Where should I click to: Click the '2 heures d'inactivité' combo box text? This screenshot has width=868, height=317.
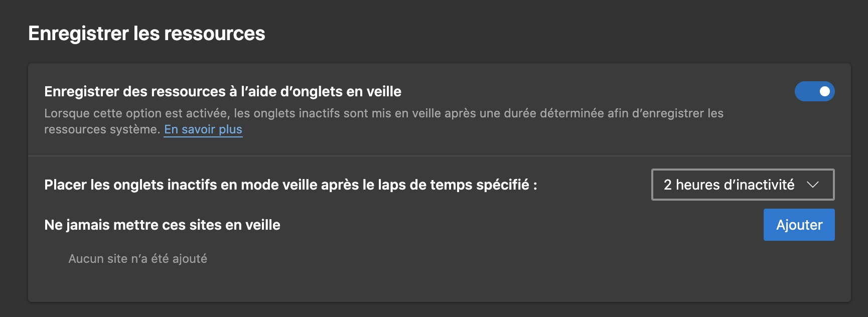(729, 185)
